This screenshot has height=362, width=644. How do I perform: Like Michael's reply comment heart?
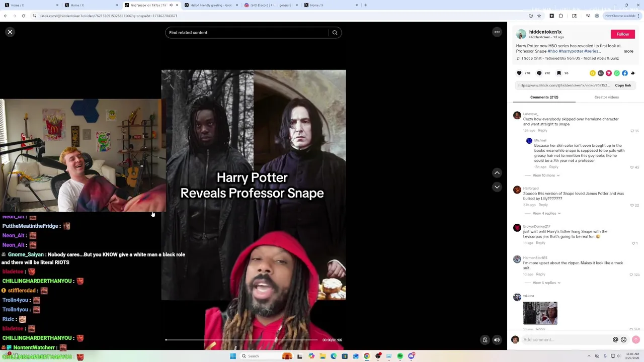[632, 167]
